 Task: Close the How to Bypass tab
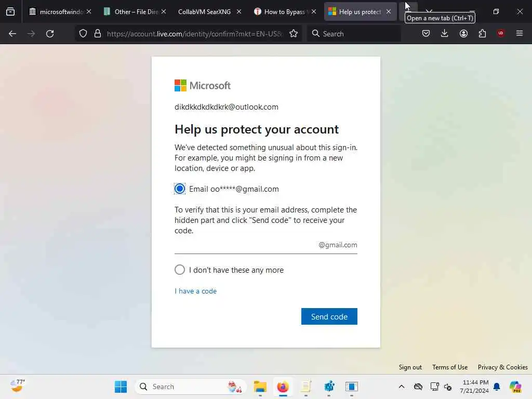tap(314, 11)
